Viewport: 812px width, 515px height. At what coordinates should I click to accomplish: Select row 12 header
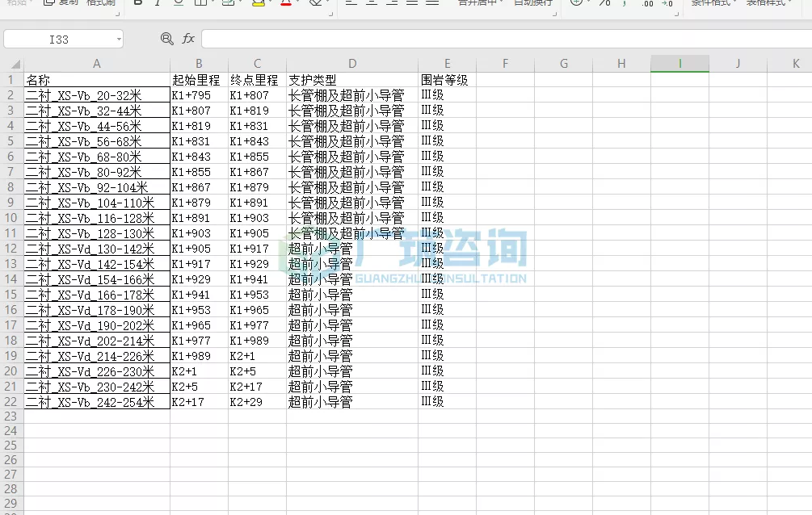point(11,249)
